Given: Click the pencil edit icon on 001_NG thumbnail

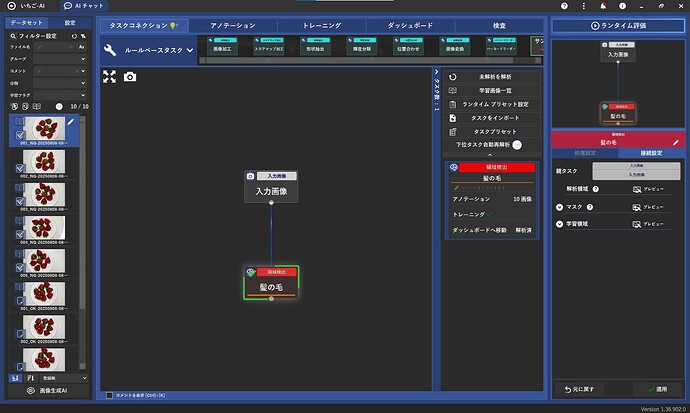Looking at the screenshot, I should click(71, 122).
